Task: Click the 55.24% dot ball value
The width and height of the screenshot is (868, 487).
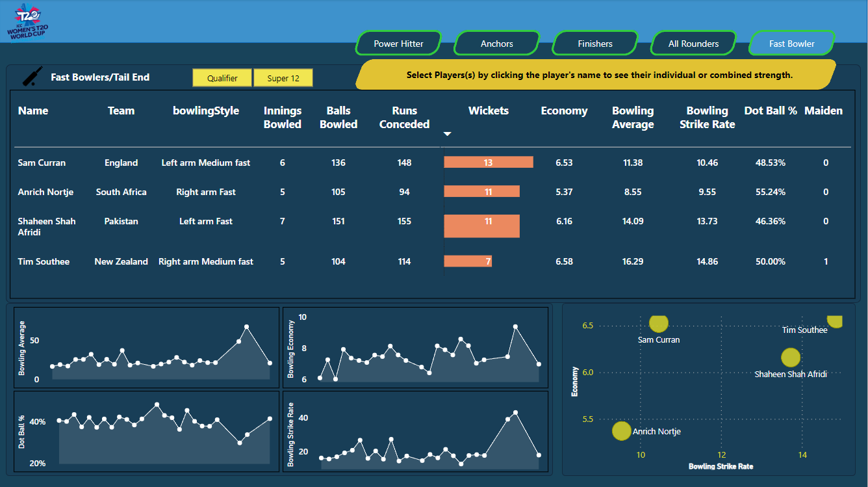Action: click(771, 192)
